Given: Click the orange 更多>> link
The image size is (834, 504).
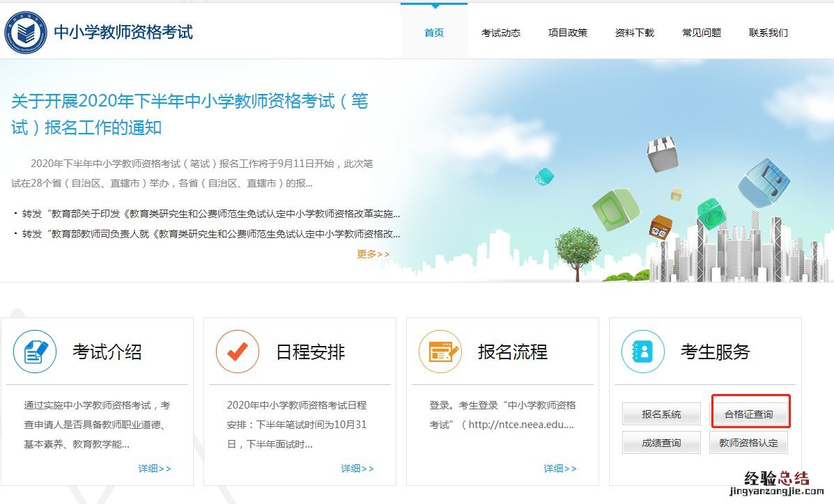Looking at the screenshot, I should coord(373,254).
